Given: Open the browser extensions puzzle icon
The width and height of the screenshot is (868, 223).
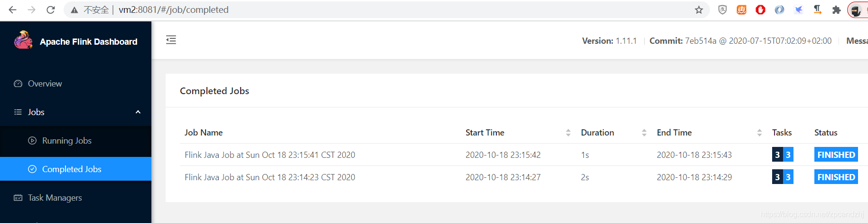Looking at the screenshot, I should click(x=836, y=10).
